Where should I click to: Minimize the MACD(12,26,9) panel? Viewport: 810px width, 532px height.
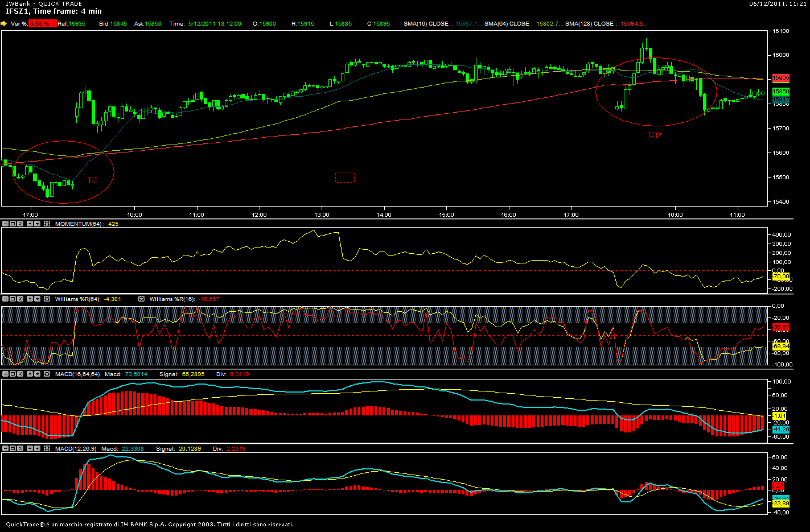tap(5, 448)
